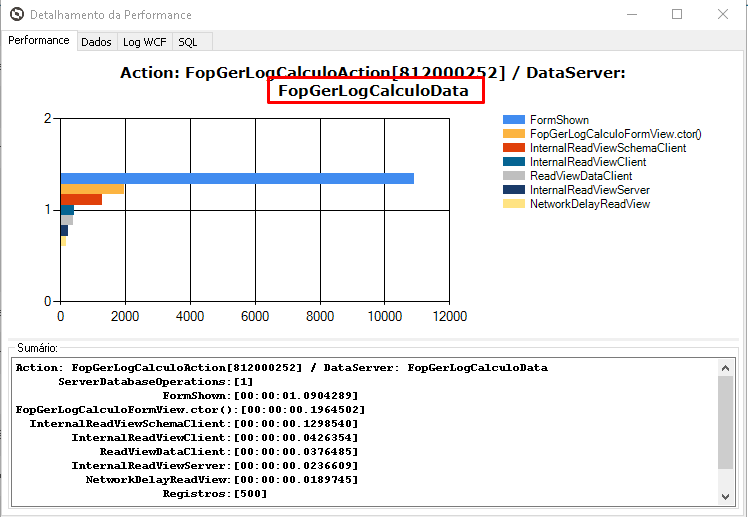This screenshot has width=748, height=517.
Task: Click the orange constructor bar in chart
Action: [x=93, y=189]
